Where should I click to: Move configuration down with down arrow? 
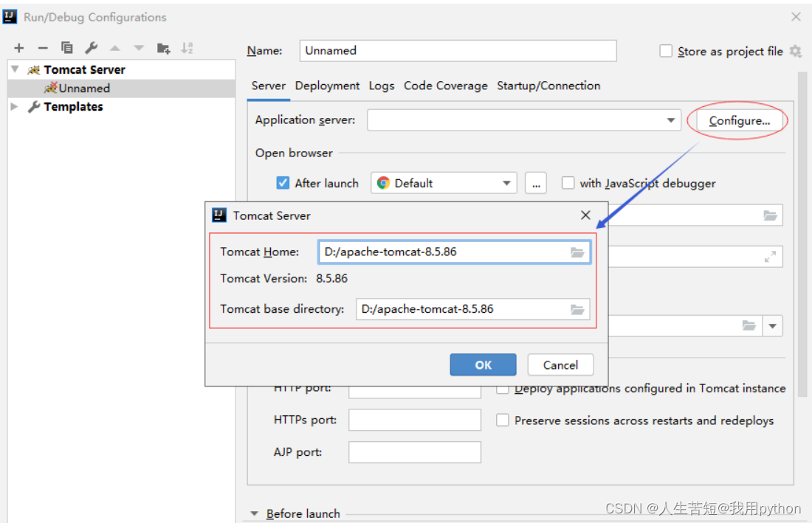[139, 48]
